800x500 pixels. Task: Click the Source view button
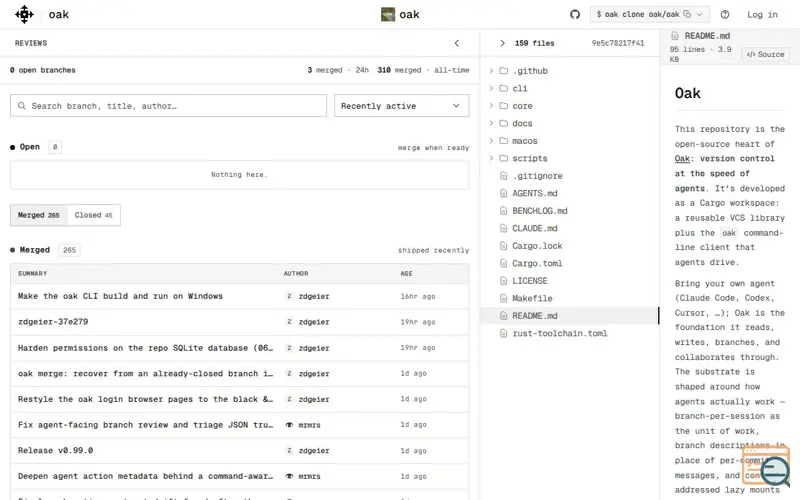765,54
